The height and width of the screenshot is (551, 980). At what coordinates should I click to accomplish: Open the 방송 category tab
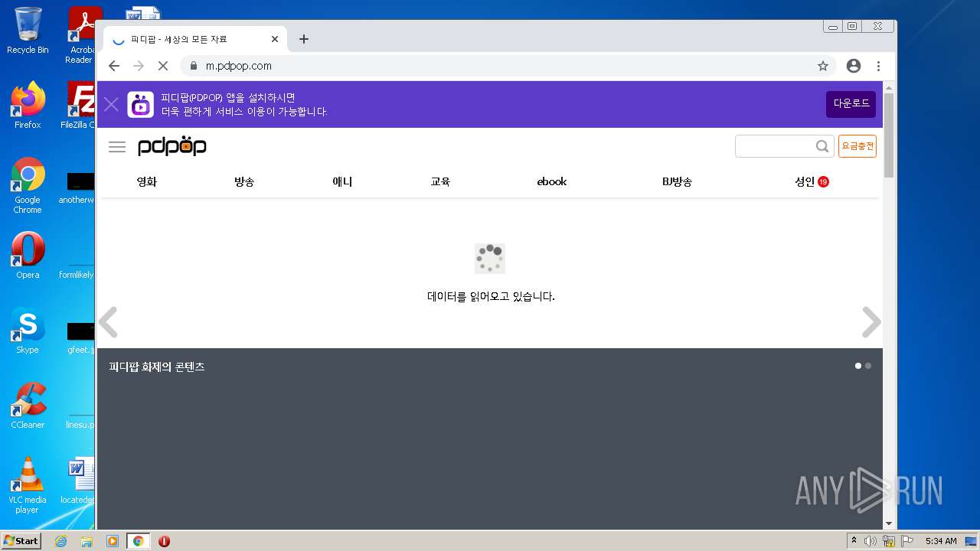coord(244,181)
